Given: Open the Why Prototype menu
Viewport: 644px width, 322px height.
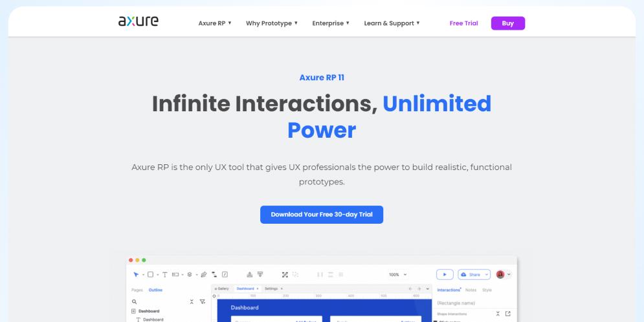Looking at the screenshot, I should tap(271, 23).
